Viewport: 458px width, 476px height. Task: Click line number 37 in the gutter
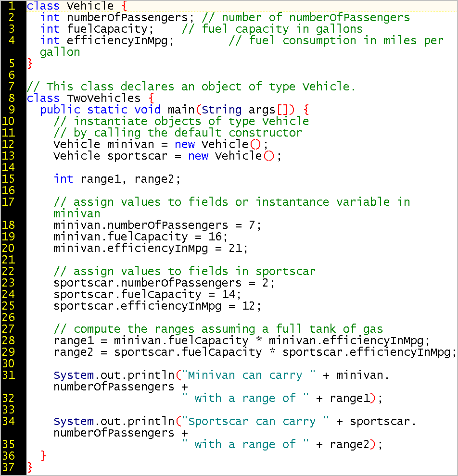(8, 467)
